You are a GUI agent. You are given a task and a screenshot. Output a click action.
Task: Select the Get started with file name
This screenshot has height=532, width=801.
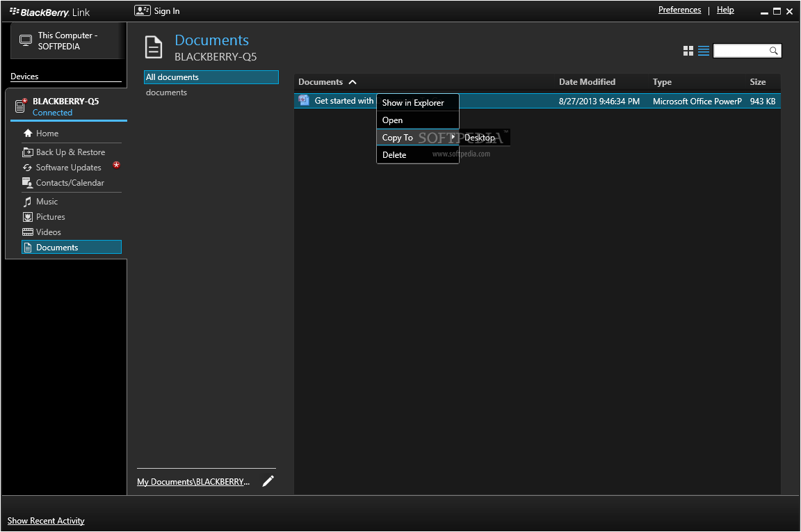(343, 101)
